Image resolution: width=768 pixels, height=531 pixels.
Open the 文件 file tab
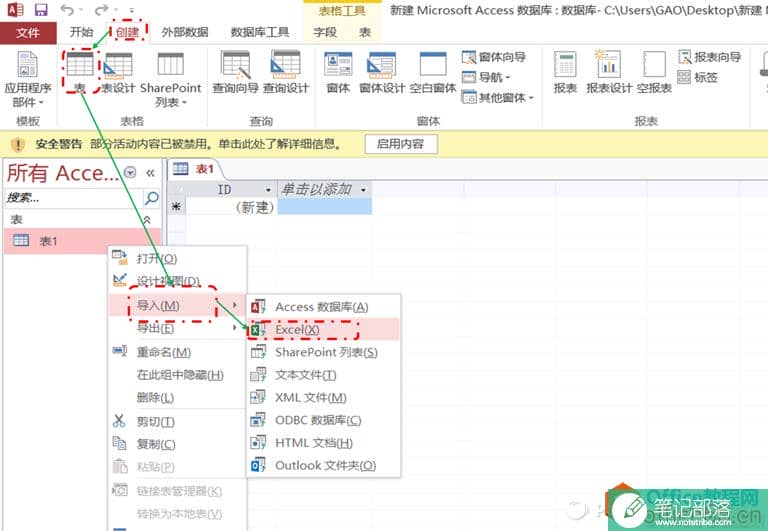tap(27, 32)
